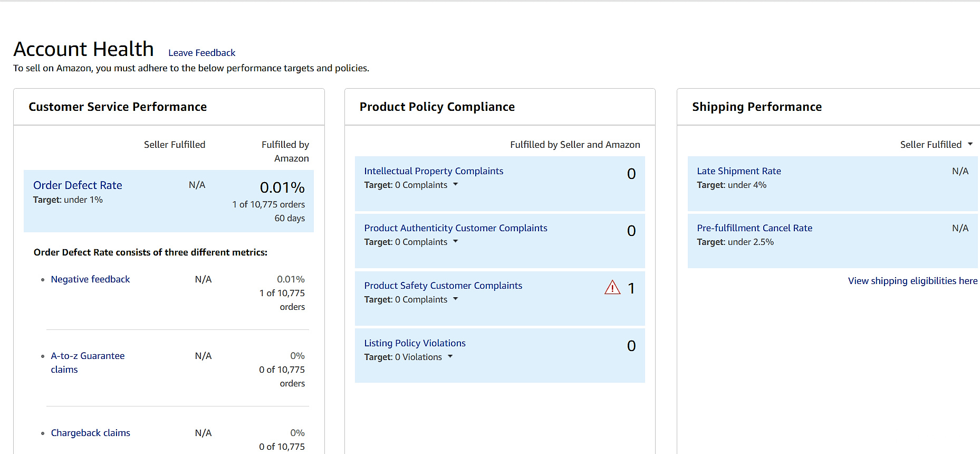Open Product Authenticity Customer Complaints
This screenshot has height=454, width=980.
(455, 228)
